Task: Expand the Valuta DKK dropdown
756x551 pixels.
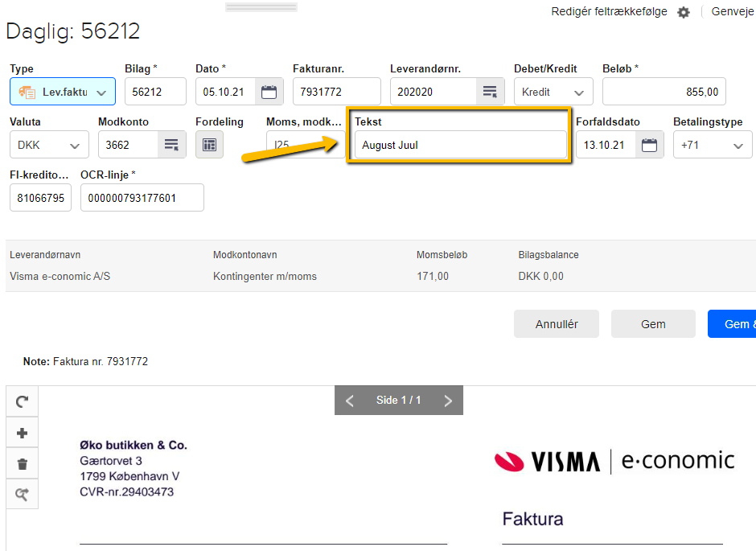Action: pyautogui.click(x=49, y=145)
